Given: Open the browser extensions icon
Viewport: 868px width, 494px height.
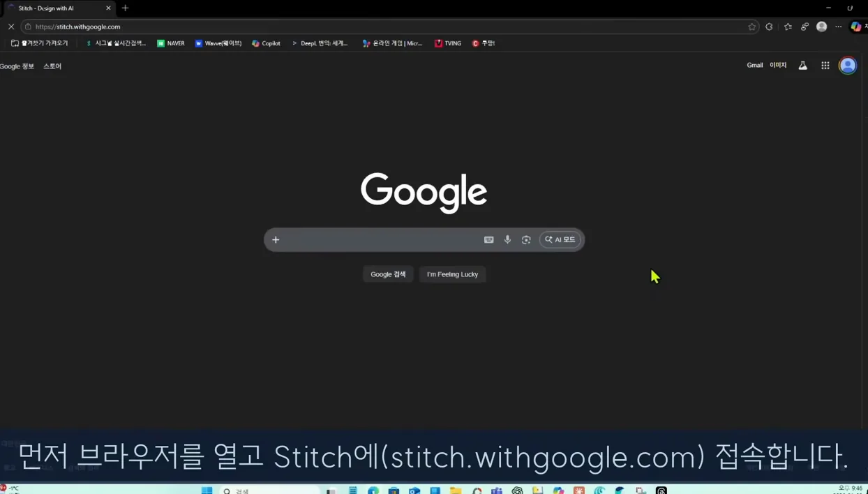Looking at the screenshot, I should click(769, 27).
